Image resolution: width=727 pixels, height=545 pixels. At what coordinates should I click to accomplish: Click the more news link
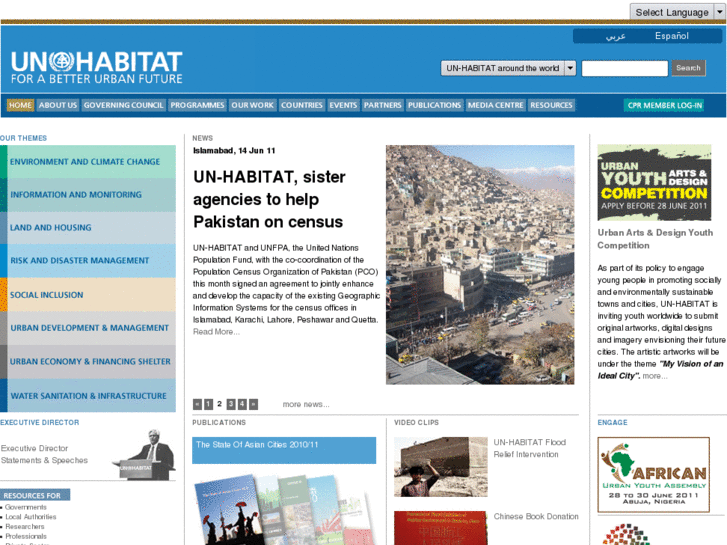pyautogui.click(x=306, y=404)
